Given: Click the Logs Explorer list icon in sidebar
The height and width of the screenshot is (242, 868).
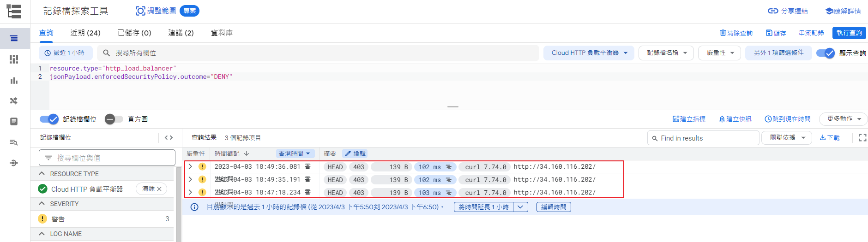Looking at the screenshot, I should pos(14,38).
